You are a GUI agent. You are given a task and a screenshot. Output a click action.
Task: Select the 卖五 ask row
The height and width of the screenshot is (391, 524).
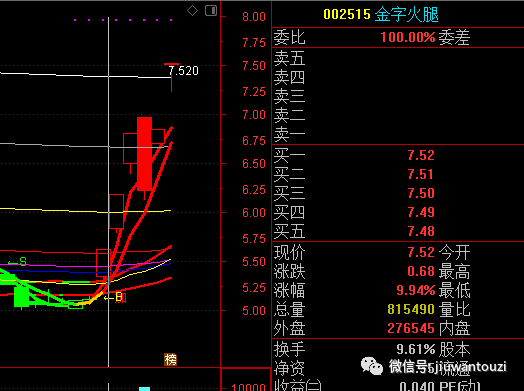[x=398, y=58]
